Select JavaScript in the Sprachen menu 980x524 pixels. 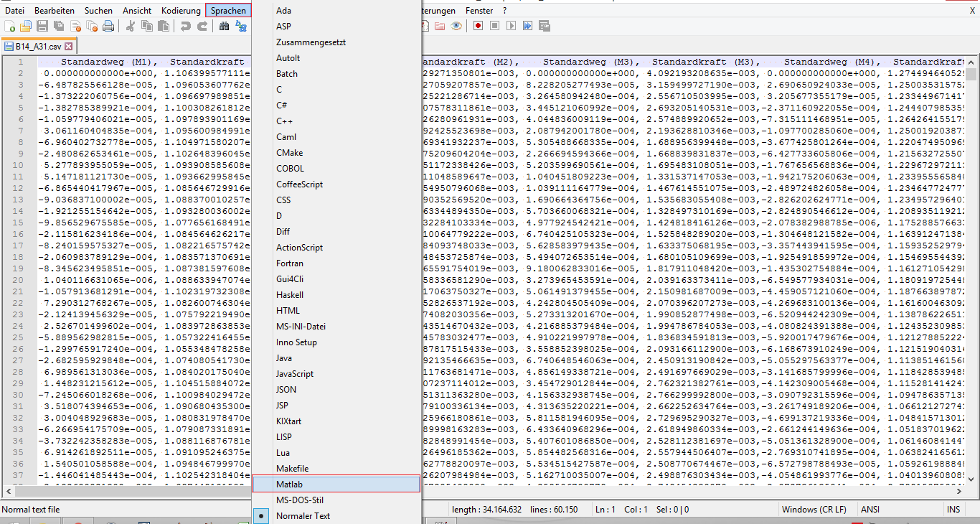[x=294, y=374]
